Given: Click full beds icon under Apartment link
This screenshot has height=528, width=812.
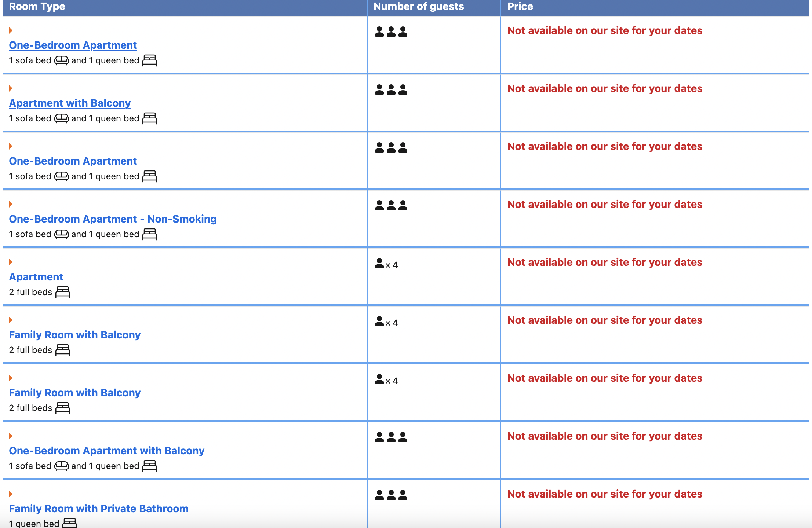Looking at the screenshot, I should tap(63, 292).
